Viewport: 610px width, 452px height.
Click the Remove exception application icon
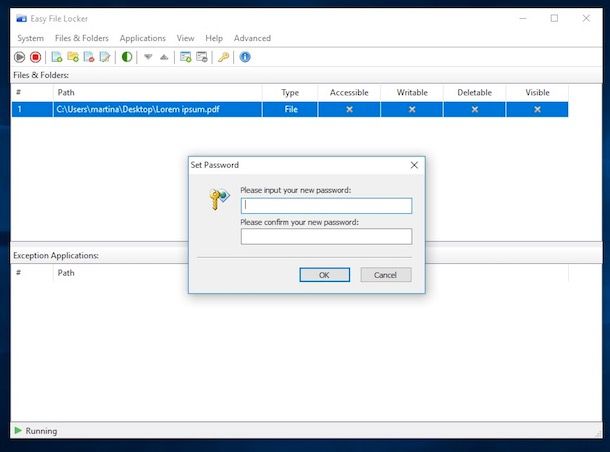202,57
